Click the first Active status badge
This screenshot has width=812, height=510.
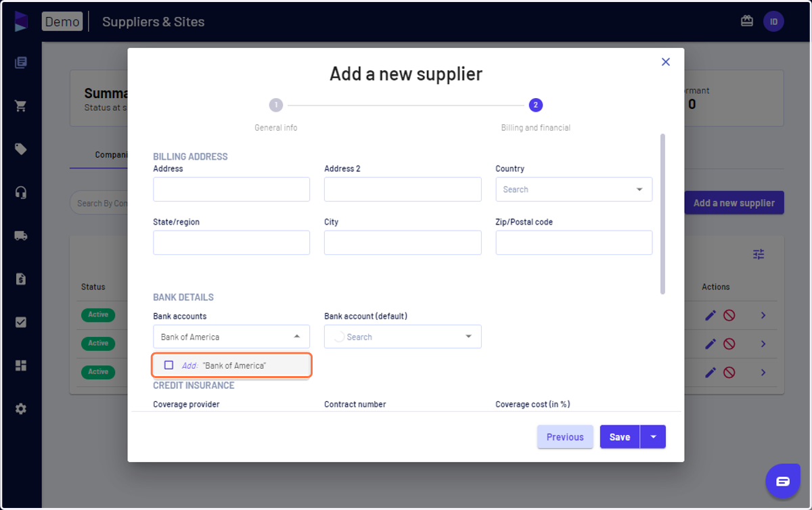click(98, 315)
